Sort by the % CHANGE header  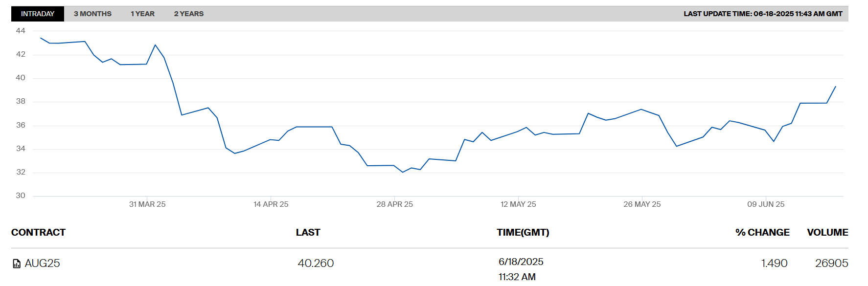coord(762,232)
